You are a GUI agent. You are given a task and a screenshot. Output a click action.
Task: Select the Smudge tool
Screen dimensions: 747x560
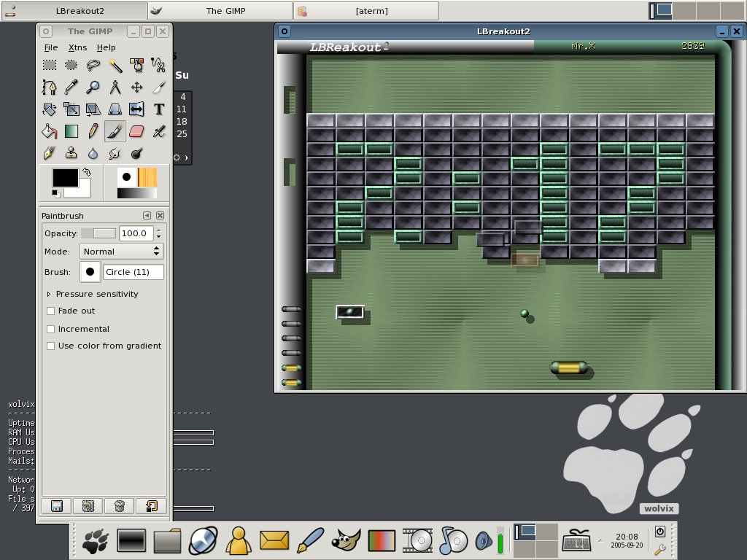[x=115, y=153]
